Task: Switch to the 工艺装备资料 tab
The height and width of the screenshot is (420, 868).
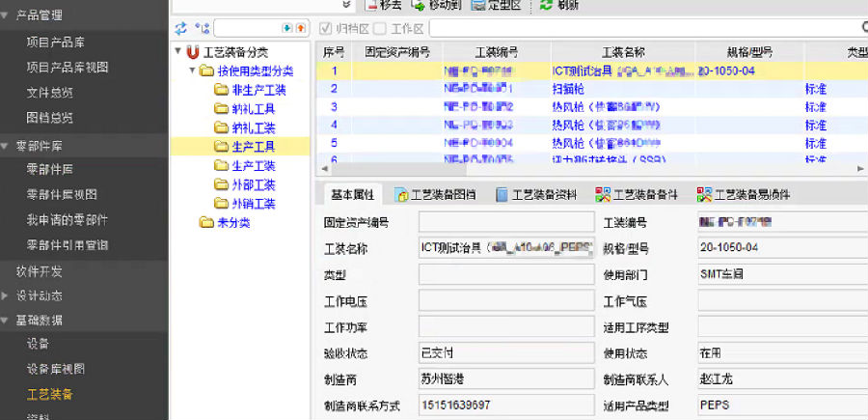Action: [536, 194]
